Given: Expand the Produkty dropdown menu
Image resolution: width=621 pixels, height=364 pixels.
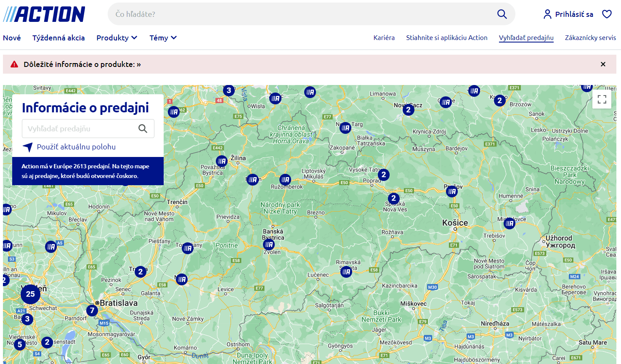Looking at the screenshot, I should coord(117,38).
